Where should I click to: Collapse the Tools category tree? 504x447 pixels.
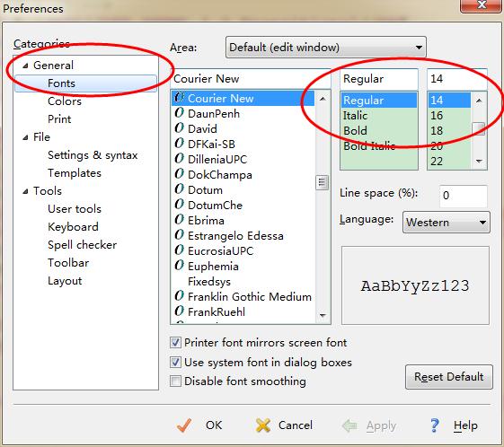point(25,191)
